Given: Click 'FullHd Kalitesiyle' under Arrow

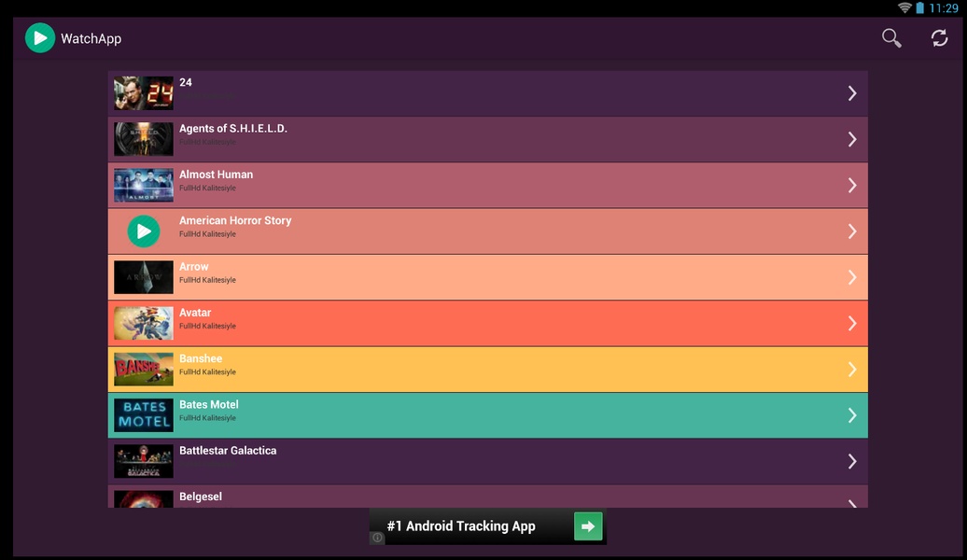Looking at the screenshot, I should point(207,280).
